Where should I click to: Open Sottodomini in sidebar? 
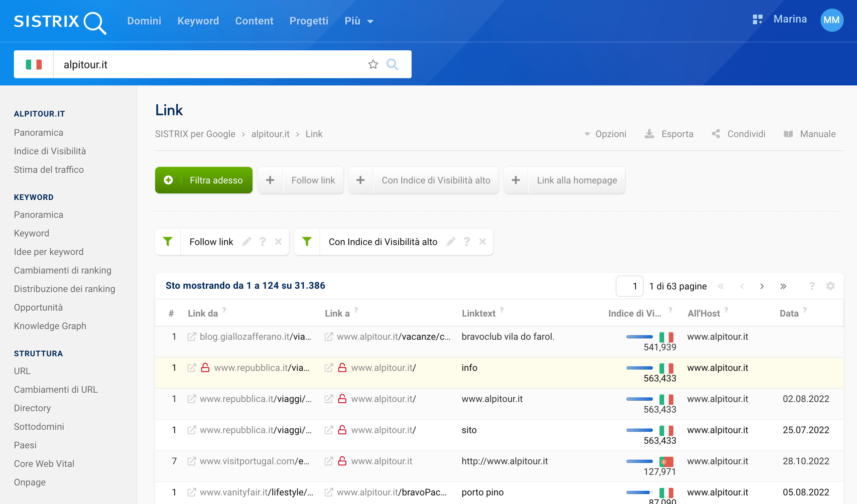tap(39, 427)
